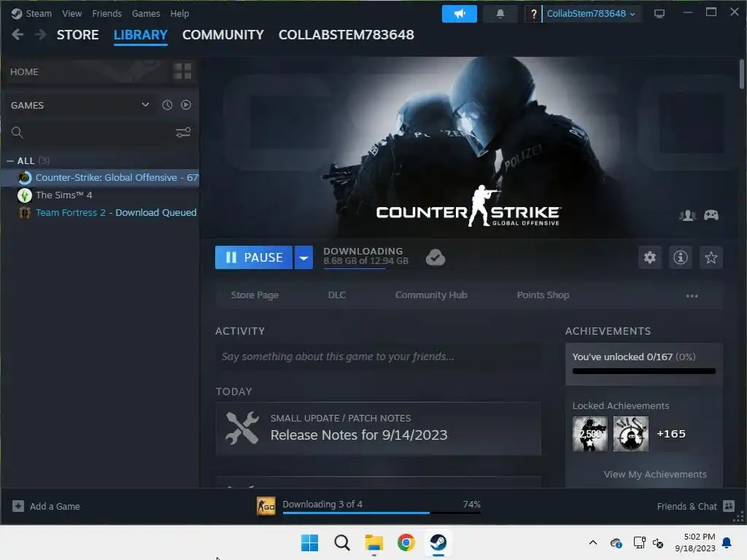This screenshot has width=747, height=560.
Task: Open advanced filter settings icon
Action: point(183,133)
